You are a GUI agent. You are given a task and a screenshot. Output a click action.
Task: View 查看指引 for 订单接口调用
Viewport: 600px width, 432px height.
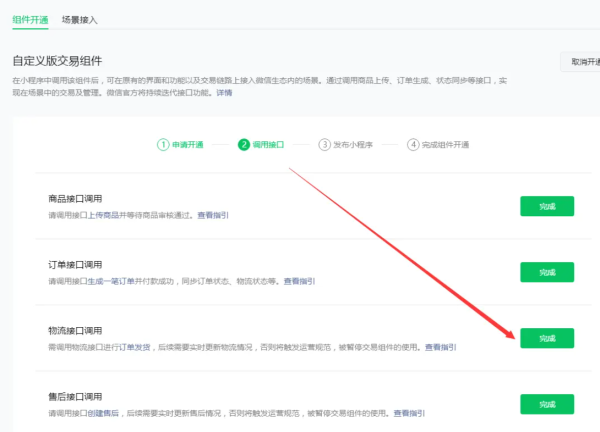coord(300,281)
